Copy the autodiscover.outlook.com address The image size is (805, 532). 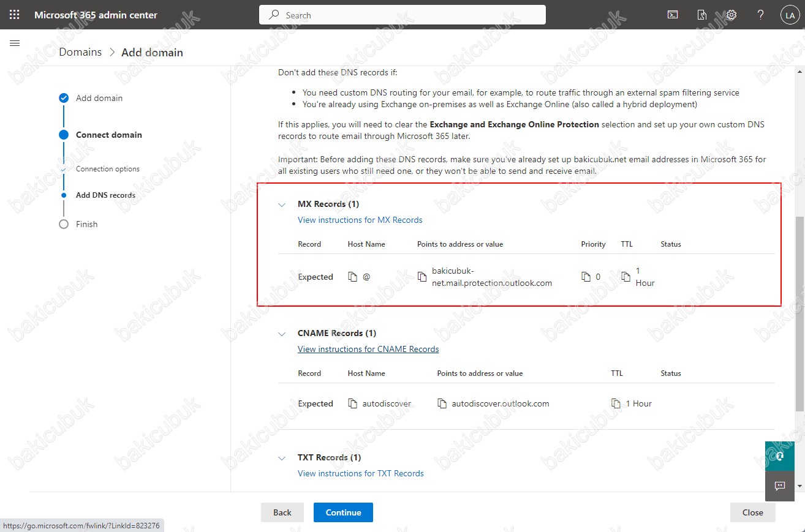pos(442,403)
